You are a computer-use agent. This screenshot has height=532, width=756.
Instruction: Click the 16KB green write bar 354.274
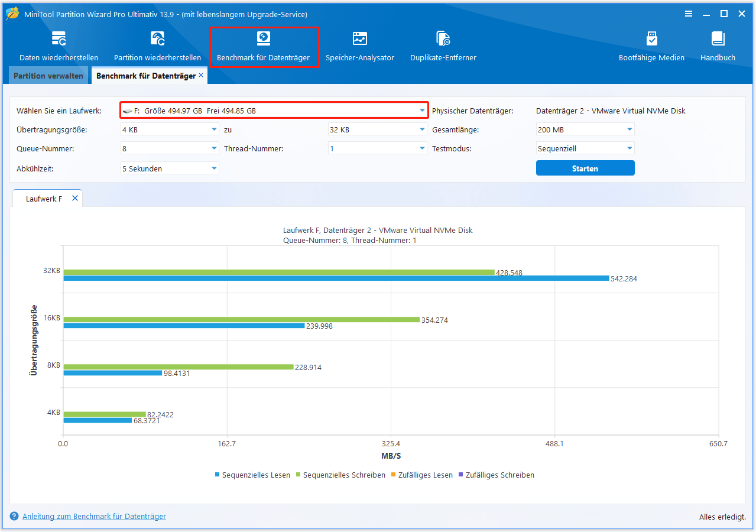(x=242, y=320)
